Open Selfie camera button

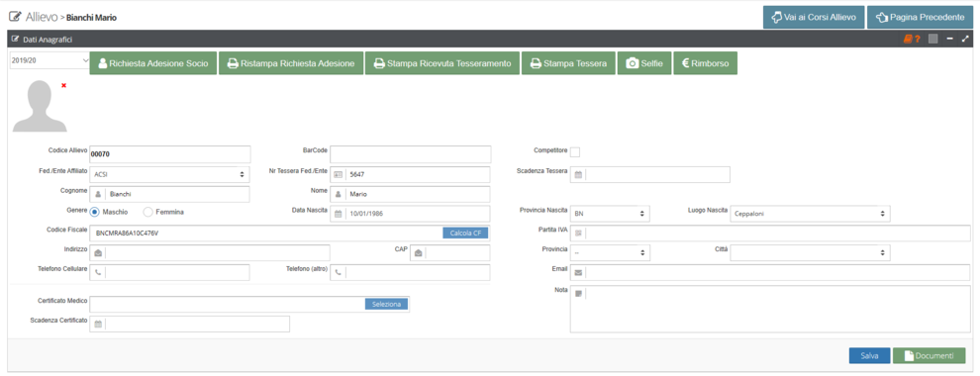[x=644, y=63]
